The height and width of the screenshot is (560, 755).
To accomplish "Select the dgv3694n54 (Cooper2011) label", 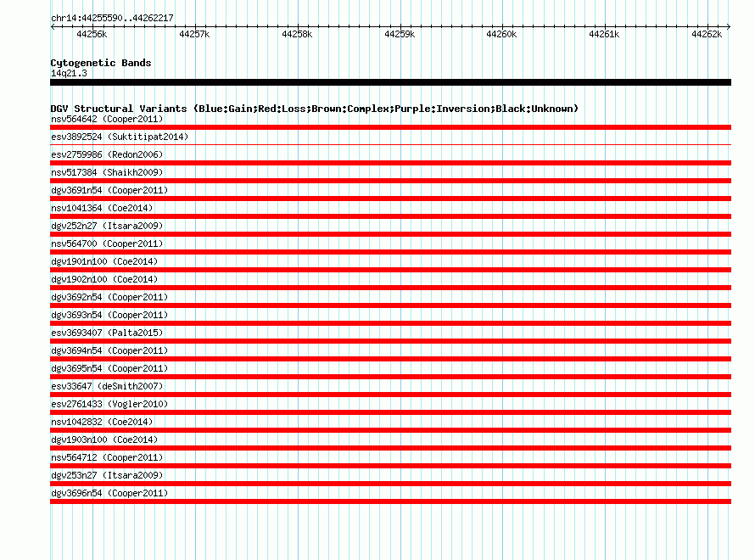I will pyautogui.click(x=109, y=350).
